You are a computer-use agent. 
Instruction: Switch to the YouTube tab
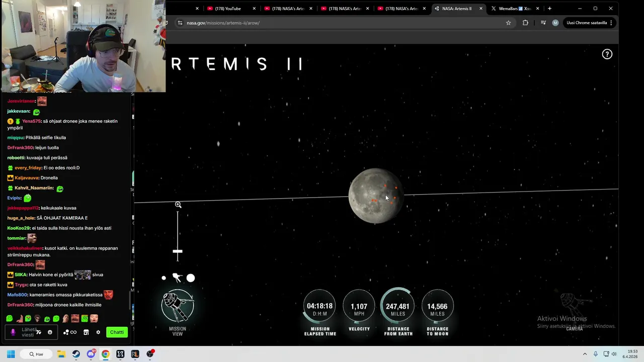[x=228, y=9]
